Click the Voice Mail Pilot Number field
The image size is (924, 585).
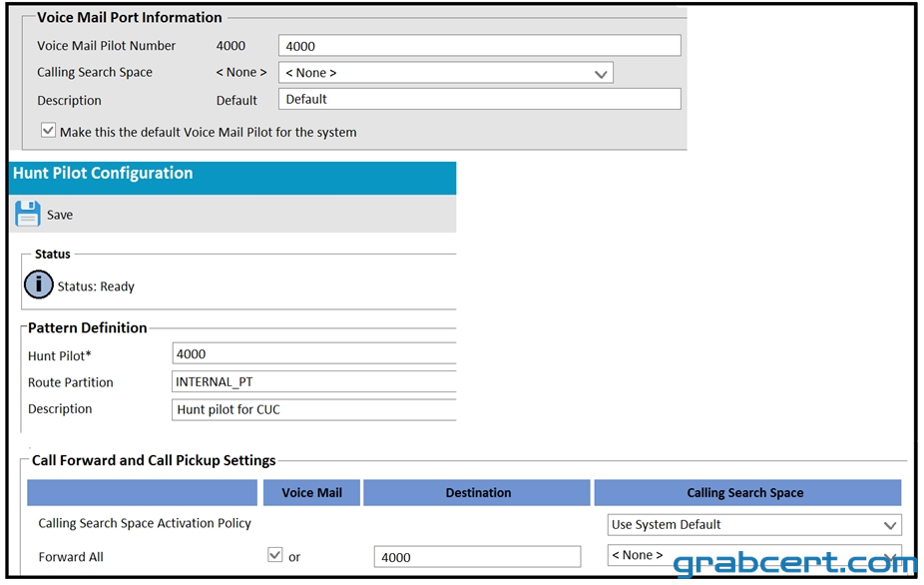(480, 45)
